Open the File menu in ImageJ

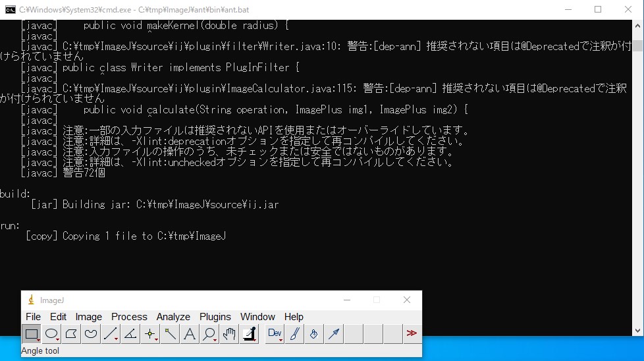click(34, 317)
